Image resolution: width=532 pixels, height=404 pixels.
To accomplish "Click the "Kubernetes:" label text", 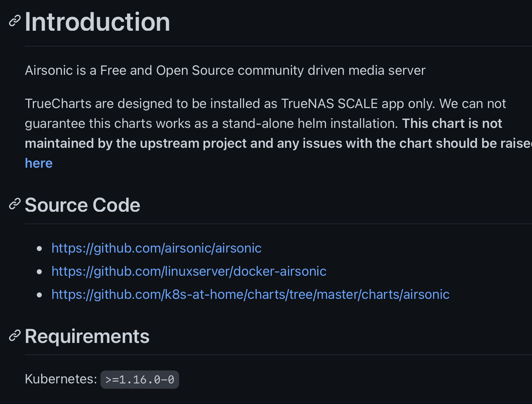I will pos(61,379).
